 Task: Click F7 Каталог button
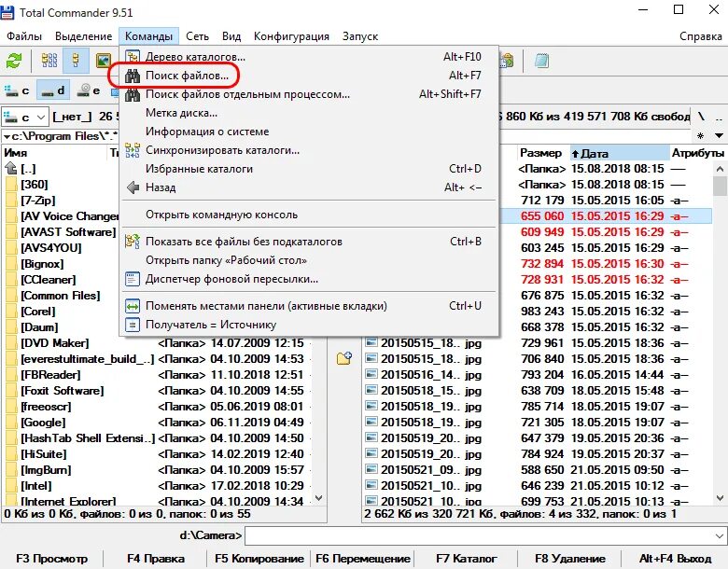pos(466,559)
